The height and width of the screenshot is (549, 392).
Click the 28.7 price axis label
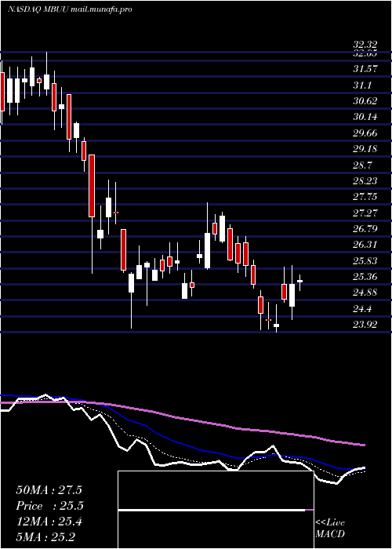point(362,165)
